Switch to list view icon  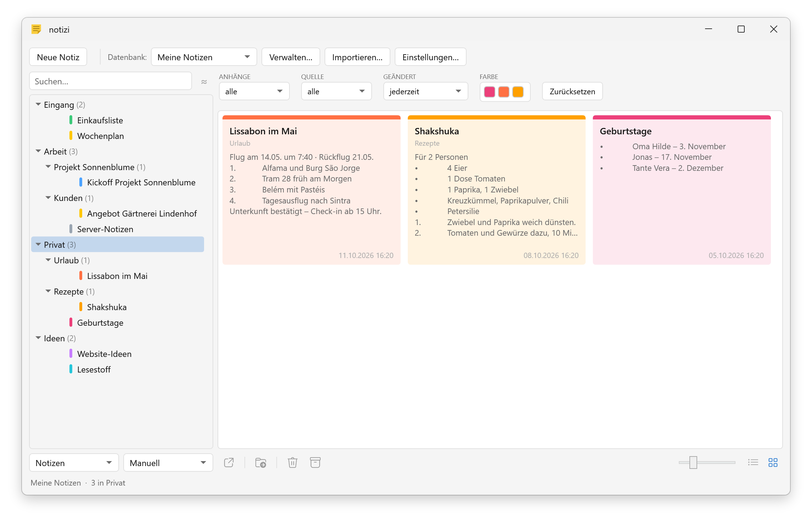tap(753, 463)
